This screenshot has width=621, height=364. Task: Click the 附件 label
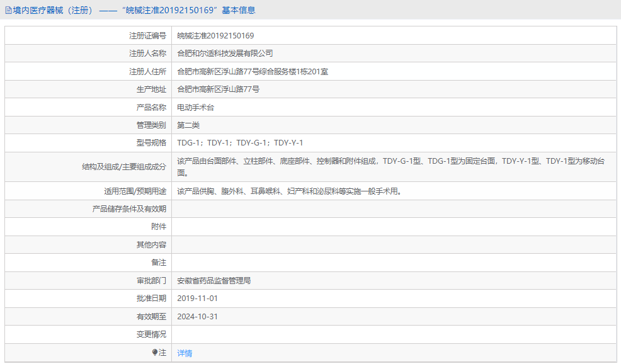click(x=159, y=227)
